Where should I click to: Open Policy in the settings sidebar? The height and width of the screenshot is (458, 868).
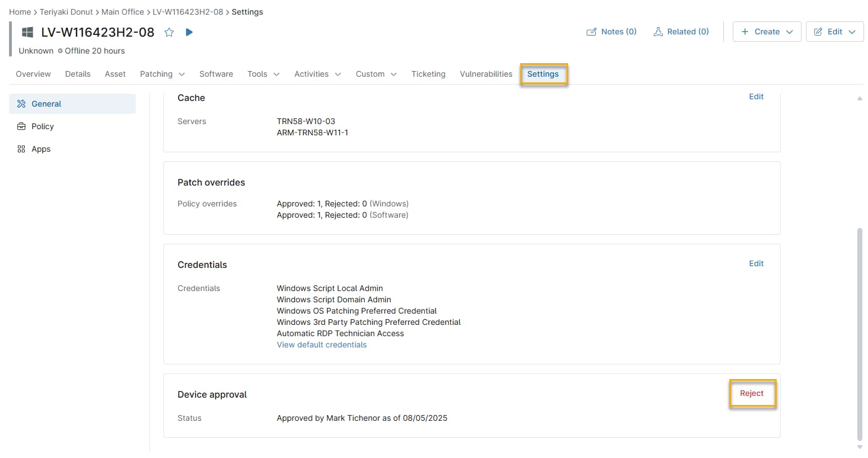click(42, 126)
